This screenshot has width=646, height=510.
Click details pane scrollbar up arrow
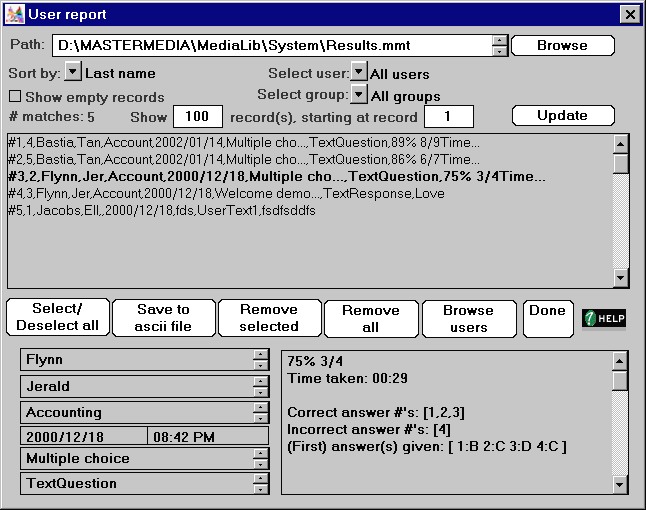(620, 361)
